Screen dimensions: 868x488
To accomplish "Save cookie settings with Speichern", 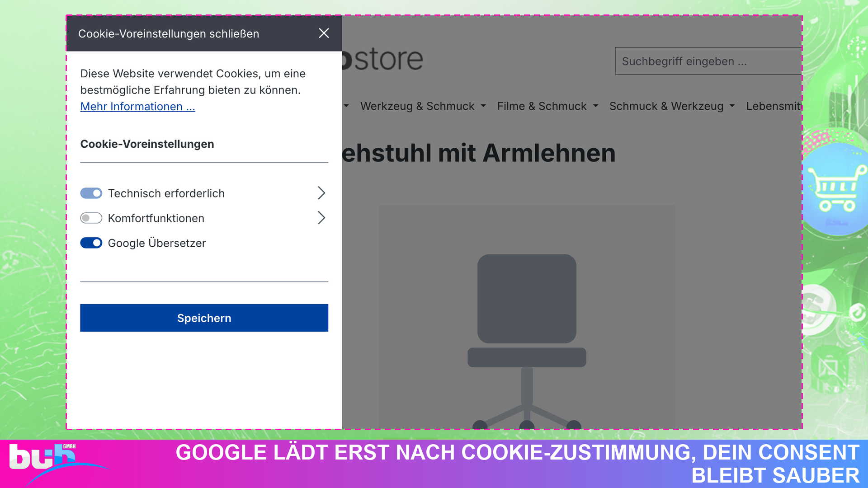I will (x=204, y=318).
